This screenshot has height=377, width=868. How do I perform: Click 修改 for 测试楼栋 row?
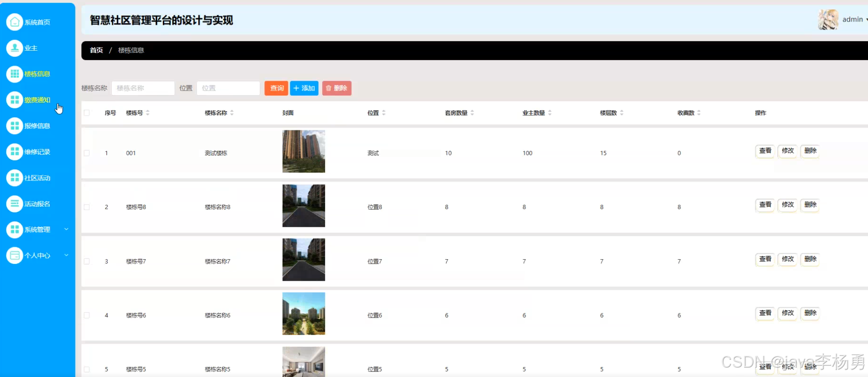click(788, 151)
